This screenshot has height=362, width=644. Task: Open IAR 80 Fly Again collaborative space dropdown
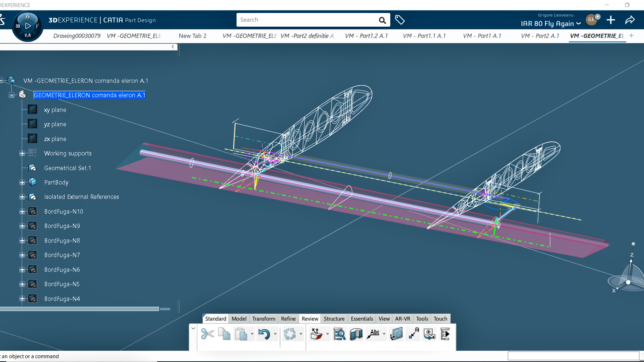551,24
